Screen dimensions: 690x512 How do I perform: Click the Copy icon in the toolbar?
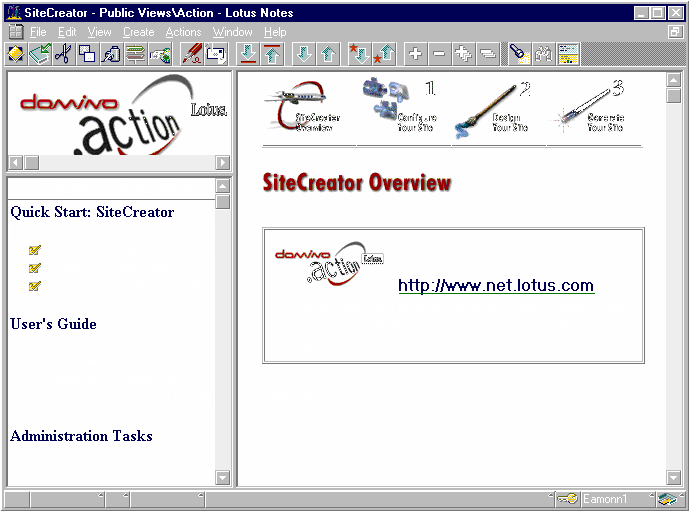coord(87,54)
